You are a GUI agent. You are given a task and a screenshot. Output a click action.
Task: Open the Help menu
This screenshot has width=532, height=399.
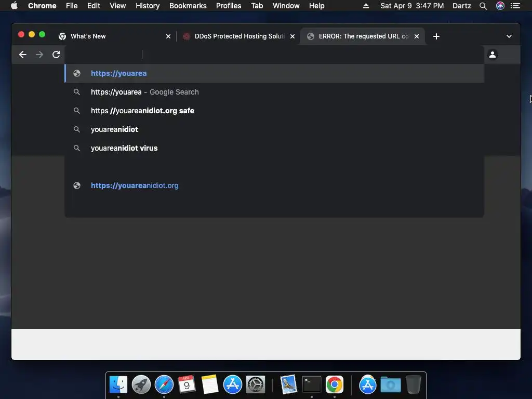(316, 6)
